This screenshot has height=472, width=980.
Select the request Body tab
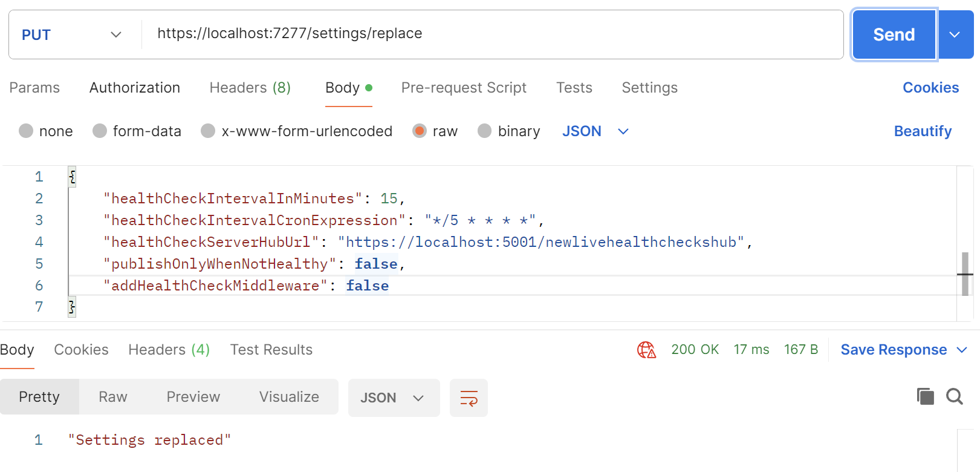tap(349, 88)
